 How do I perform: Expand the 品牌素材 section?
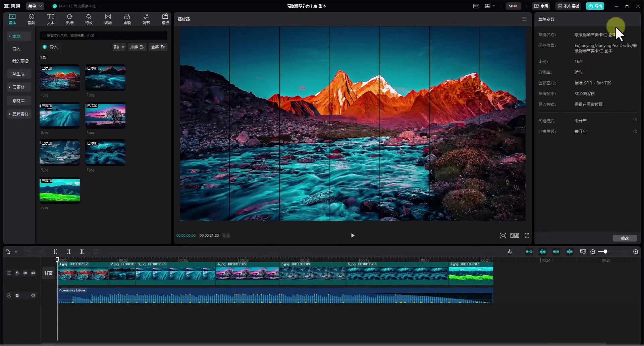(19, 114)
